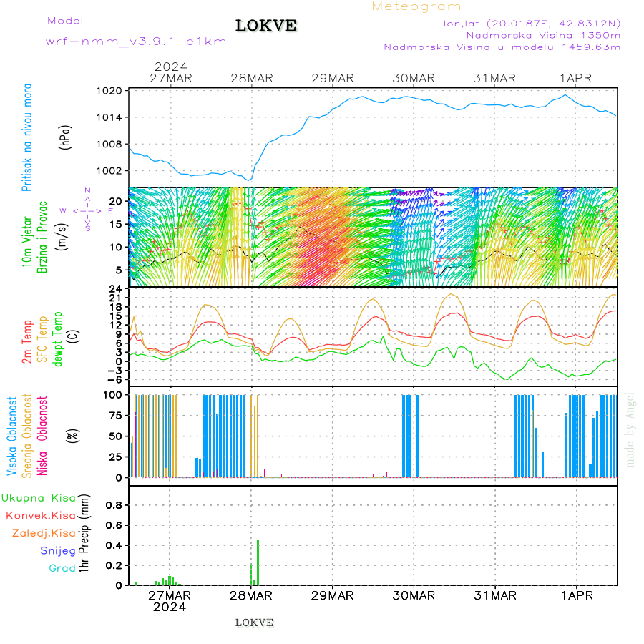Click the 1020 pressure axis value
This screenshot has height=644, width=644.
pos(109,91)
